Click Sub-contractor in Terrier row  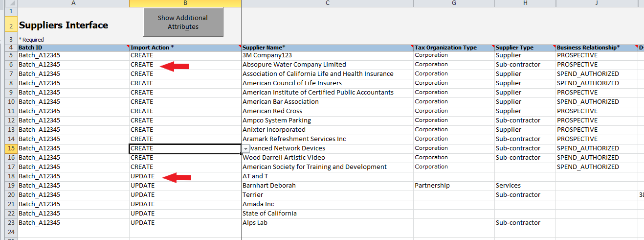pos(525,195)
